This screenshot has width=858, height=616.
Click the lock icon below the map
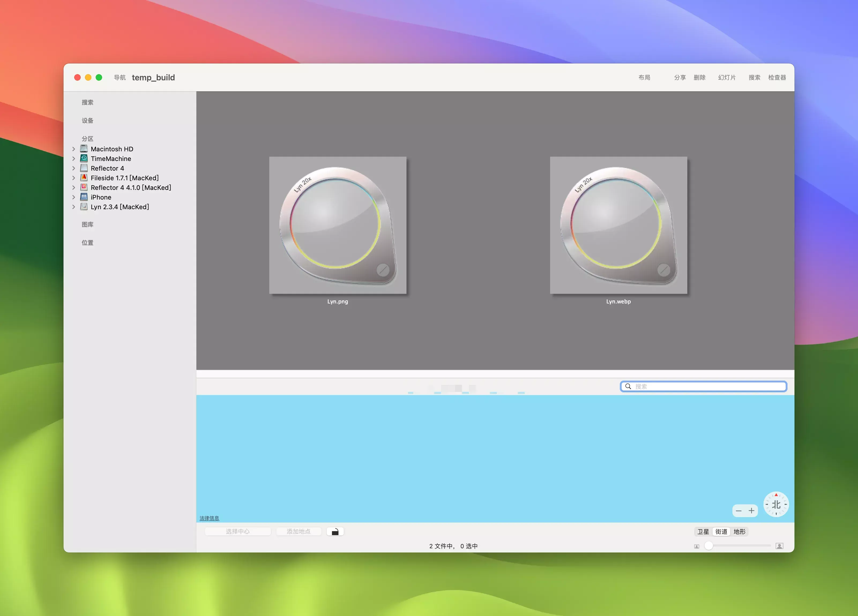pyautogui.click(x=335, y=532)
